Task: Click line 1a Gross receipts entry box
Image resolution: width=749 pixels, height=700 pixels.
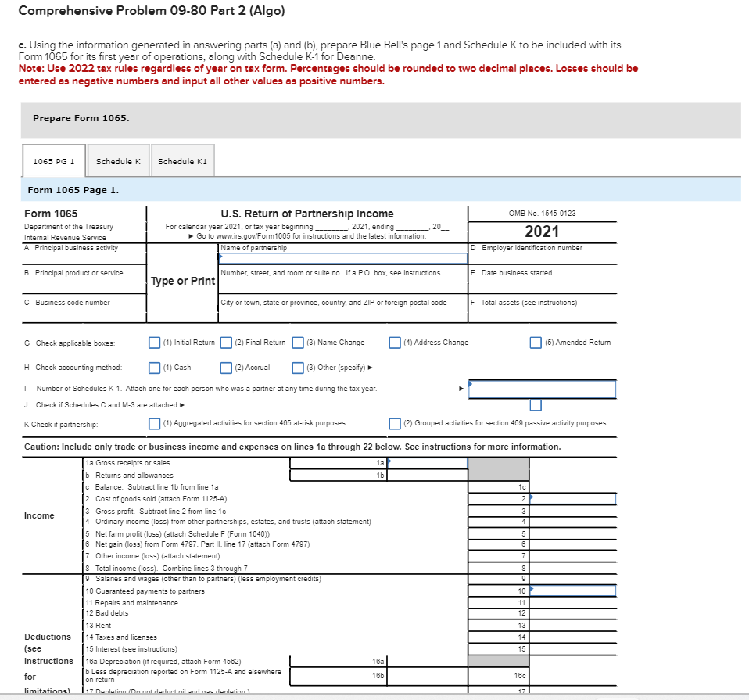Action: coord(426,462)
